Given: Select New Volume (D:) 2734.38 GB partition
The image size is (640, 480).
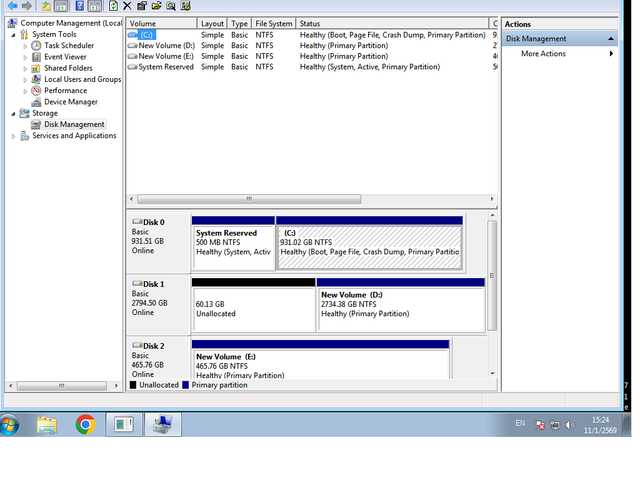Looking at the screenshot, I should pyautogui.click(x=401, y=305).
